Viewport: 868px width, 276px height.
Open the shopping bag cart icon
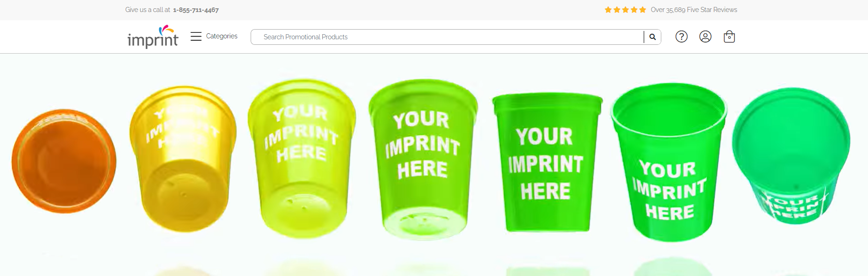(729, 37)
